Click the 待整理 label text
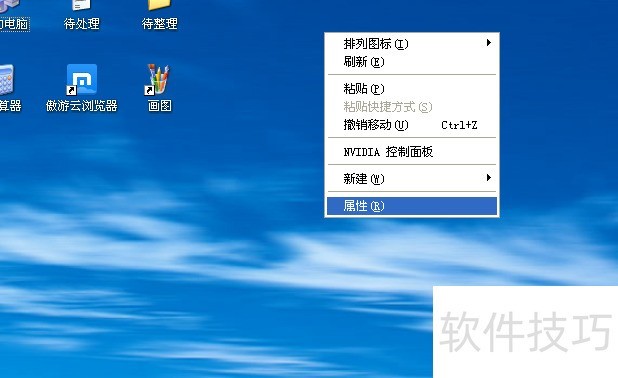The height and width of the screenshot is (378, 618). 160,24
